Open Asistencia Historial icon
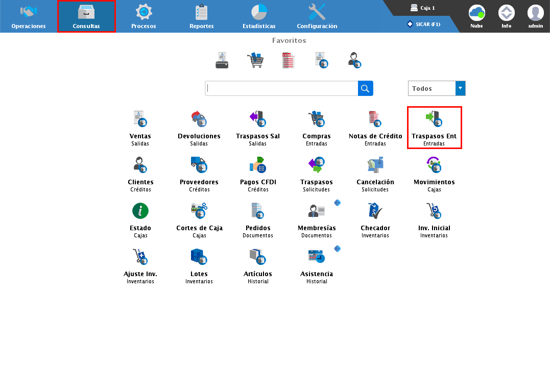The width and height of the screenshot is (550, 392). (316, 257)
